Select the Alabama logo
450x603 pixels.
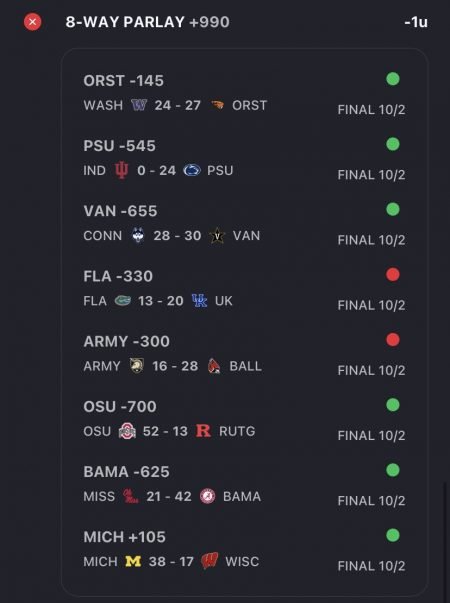click(208, 496)
